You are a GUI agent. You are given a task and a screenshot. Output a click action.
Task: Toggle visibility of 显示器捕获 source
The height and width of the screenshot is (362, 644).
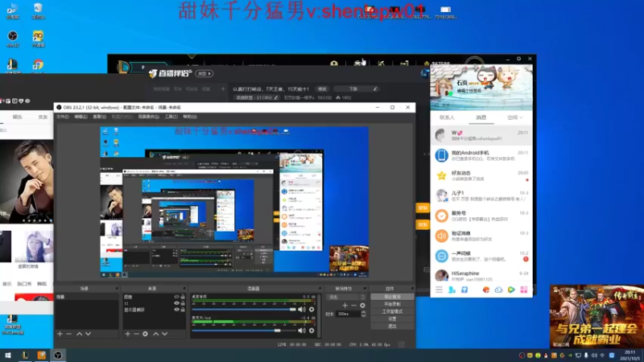(x=176, y=310)
